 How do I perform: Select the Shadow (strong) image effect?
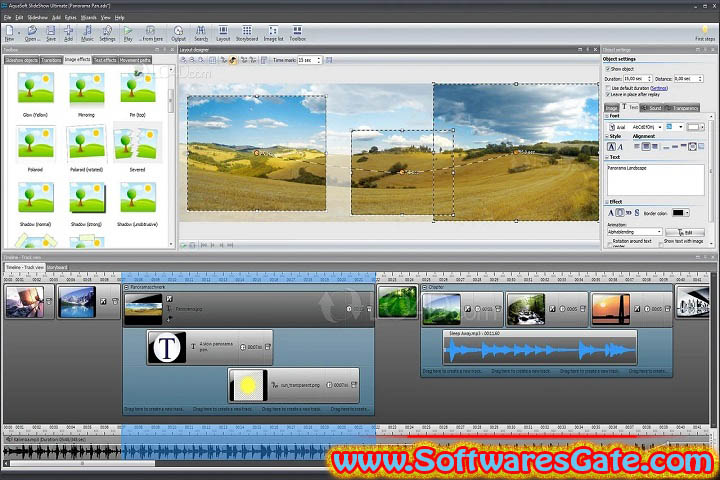pos(86,203)
